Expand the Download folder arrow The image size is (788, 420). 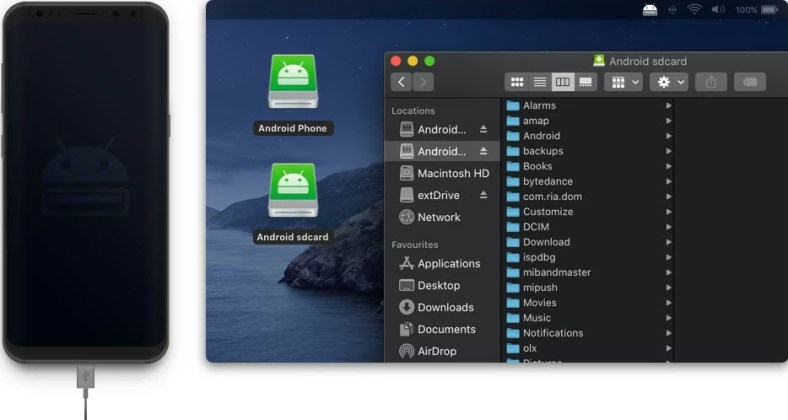pos(668,242)
